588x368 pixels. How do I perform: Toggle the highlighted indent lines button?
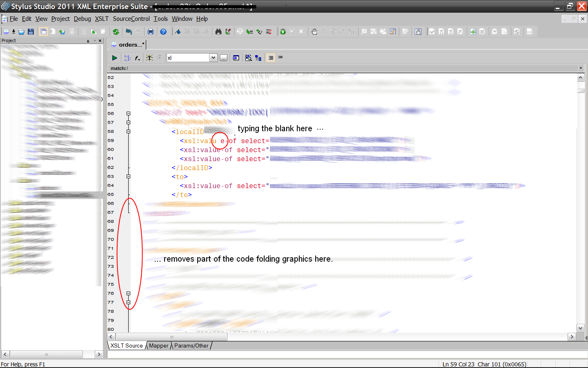click(271, 58)
